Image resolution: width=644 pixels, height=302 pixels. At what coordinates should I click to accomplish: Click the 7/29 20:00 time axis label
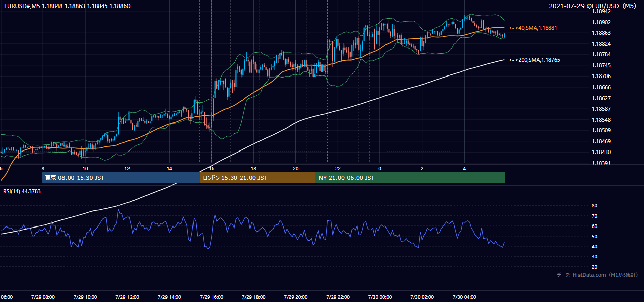click(296, 297)
